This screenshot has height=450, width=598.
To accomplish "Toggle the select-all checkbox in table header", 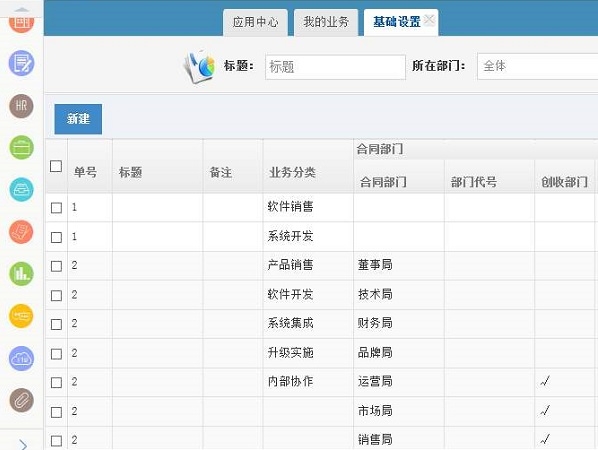I will pos(56,166).
